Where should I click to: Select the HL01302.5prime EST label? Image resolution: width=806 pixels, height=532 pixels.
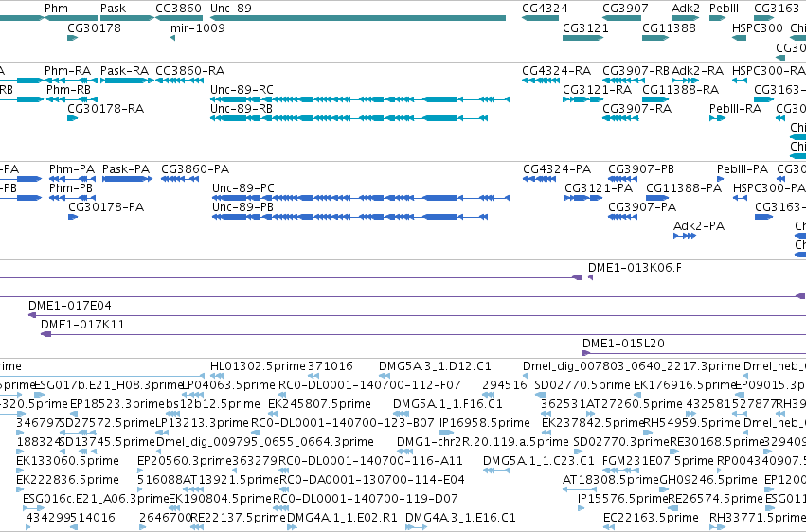(258, 366)
